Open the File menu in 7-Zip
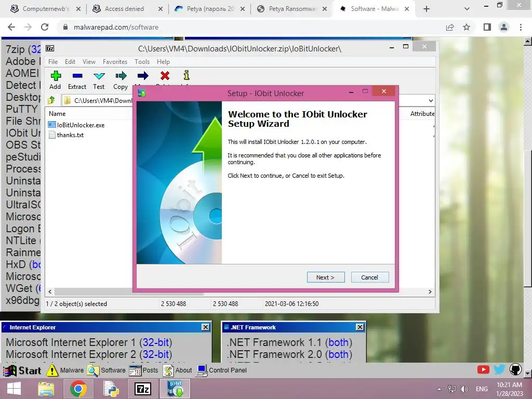The image size is (532, 399). tap(53, 62)
